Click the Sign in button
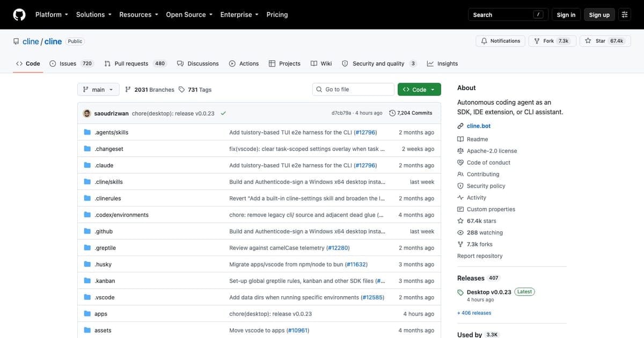The height and width of the screenshot is (338, 644). 566,14
